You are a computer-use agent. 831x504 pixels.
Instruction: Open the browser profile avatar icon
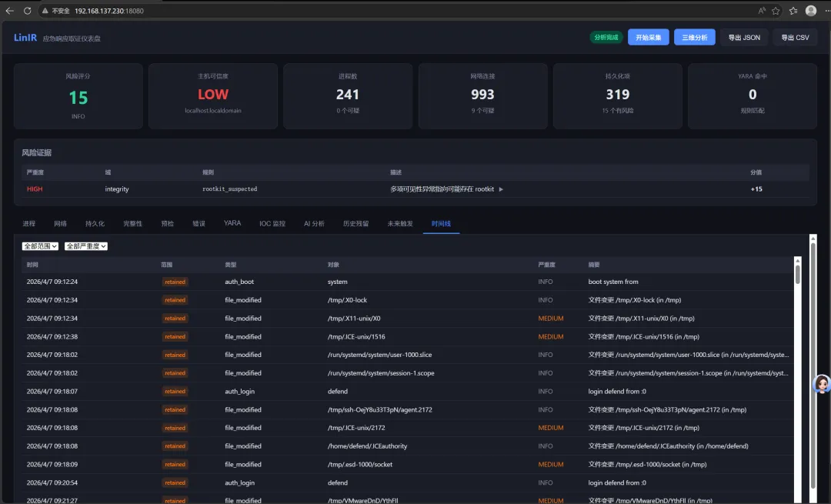[x=811, y=11]
